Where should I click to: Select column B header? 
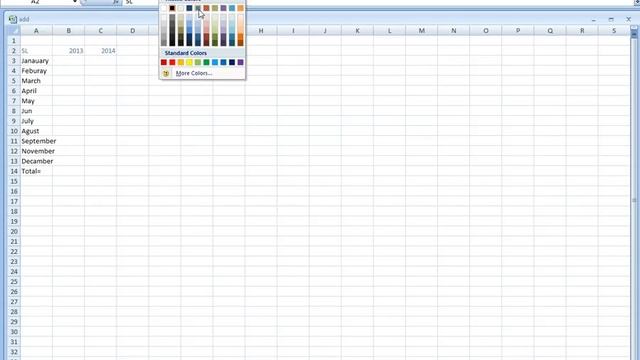pyautogui.click(x=69, y=31)
